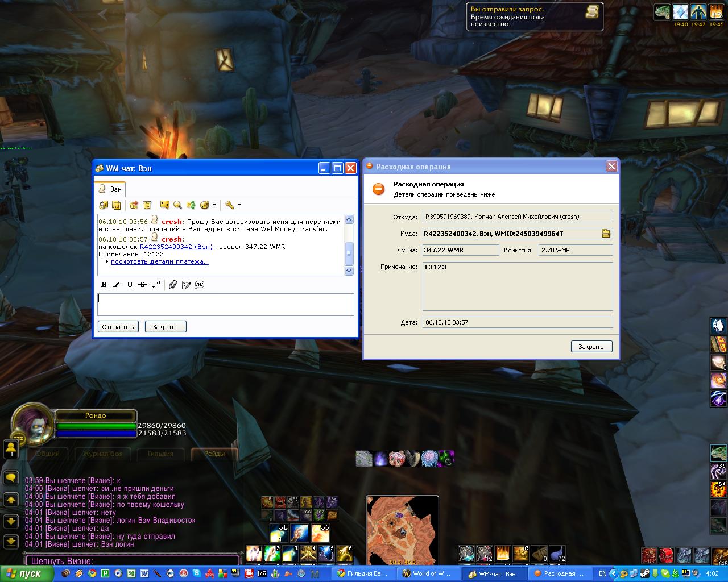Viewport: 728px width, 582px height.
Task: Click the chat history scroll down arrow
Action: coord(349,271)
